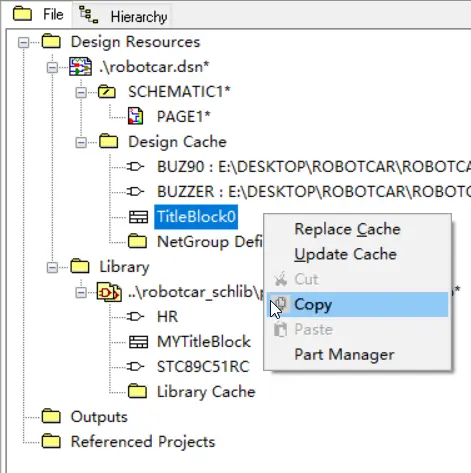Click the File tab folder icon

coord(22,14)
